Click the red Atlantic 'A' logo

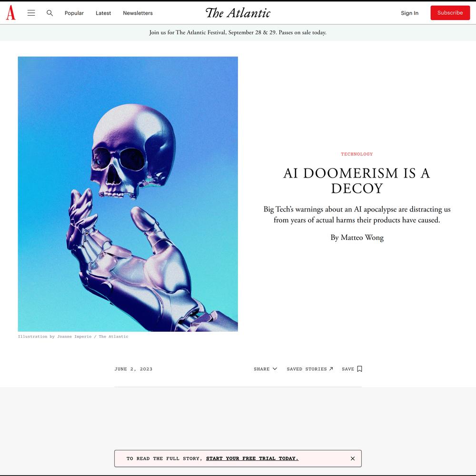(x=10, y=13)
